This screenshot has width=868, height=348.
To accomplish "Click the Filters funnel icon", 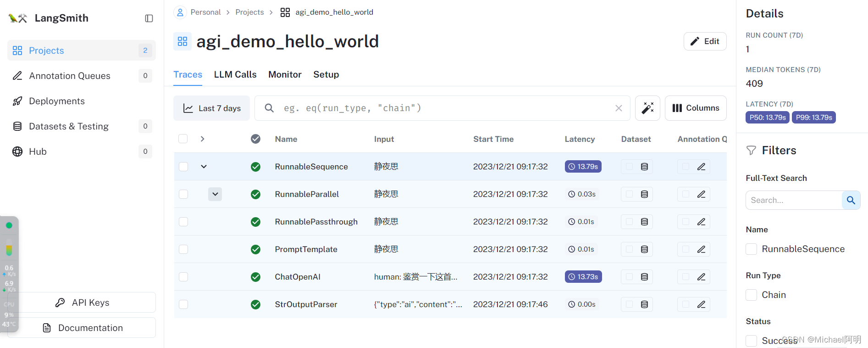I will click(x=751, y=150).
